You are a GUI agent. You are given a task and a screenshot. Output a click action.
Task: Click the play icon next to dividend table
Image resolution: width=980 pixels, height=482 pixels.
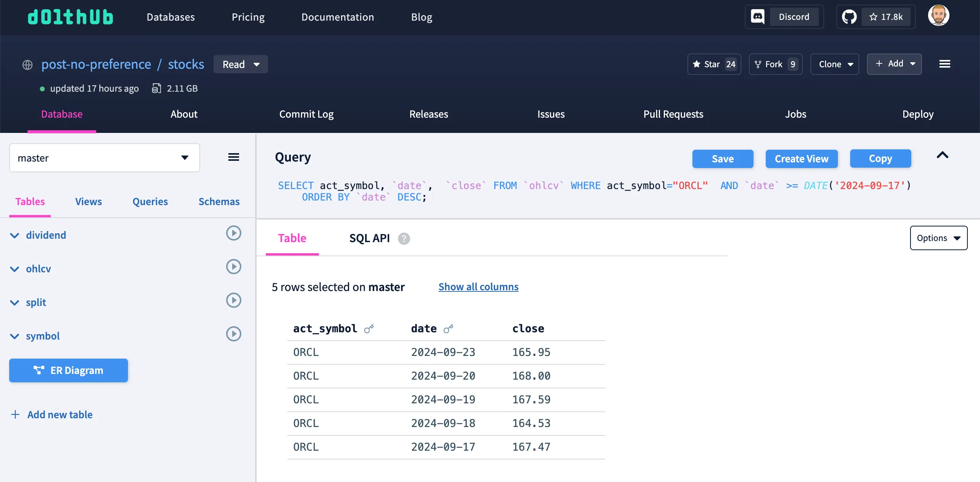(x=233, y=233)
